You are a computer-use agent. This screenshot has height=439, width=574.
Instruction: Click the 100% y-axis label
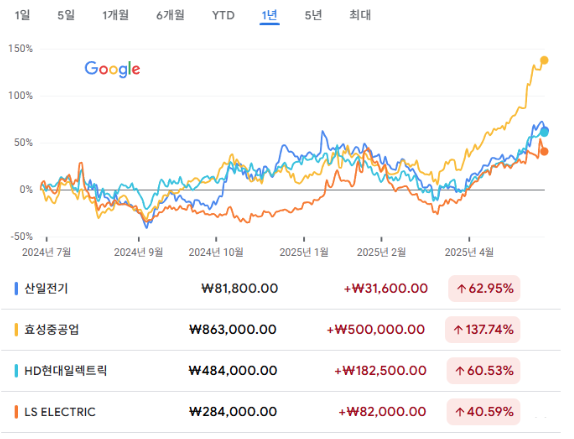20,96
